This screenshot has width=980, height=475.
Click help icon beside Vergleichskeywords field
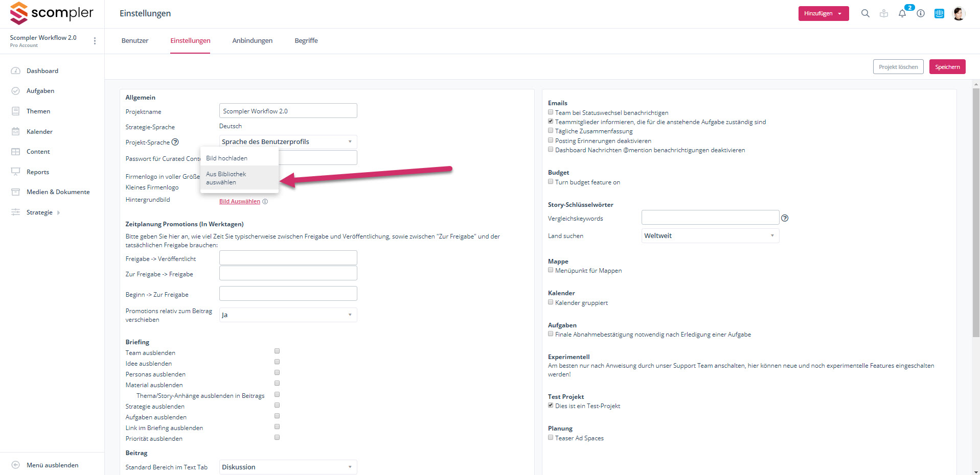785,218
